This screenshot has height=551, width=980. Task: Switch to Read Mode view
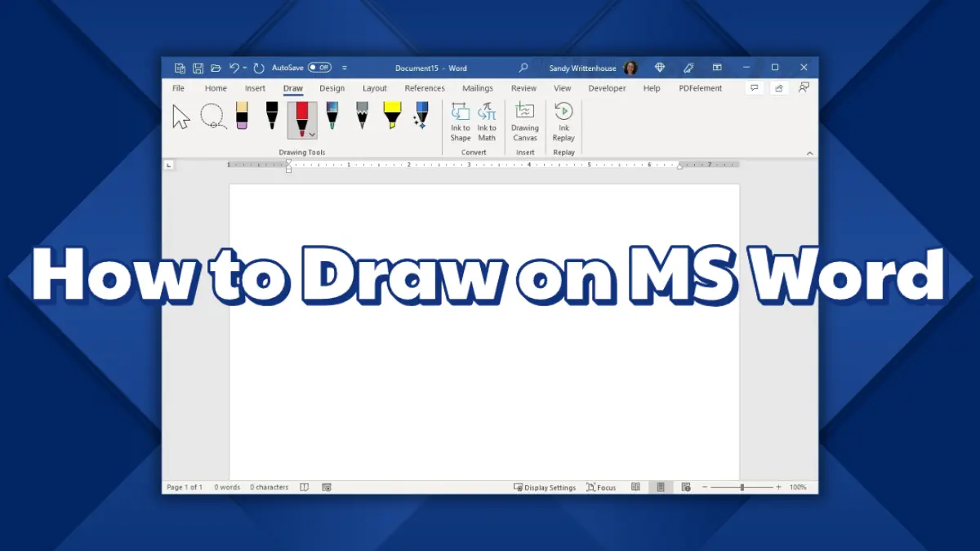635,487
